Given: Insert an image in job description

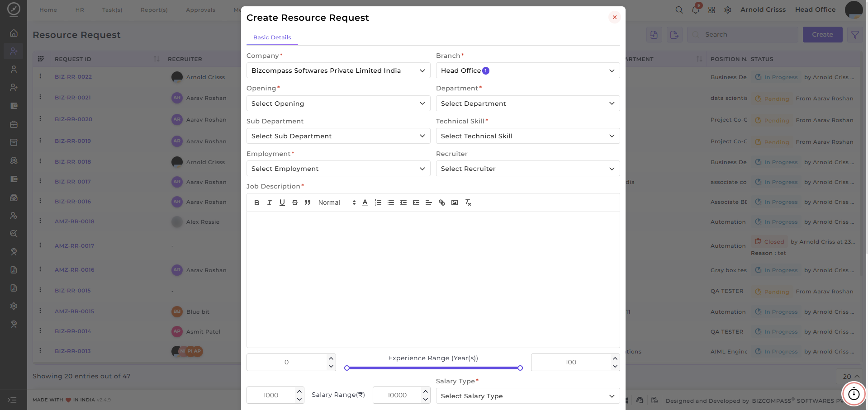Looking at the screenshot, I should pos(455,203).
